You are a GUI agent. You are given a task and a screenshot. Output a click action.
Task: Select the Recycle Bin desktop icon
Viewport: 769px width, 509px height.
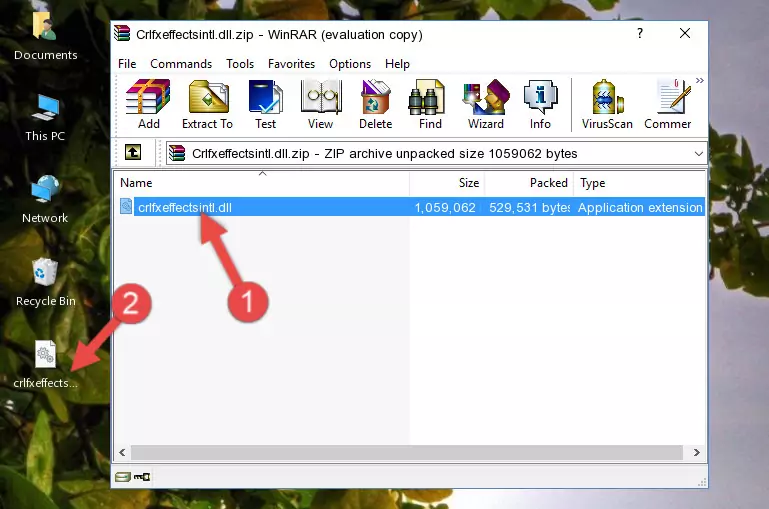pos(46,282)
